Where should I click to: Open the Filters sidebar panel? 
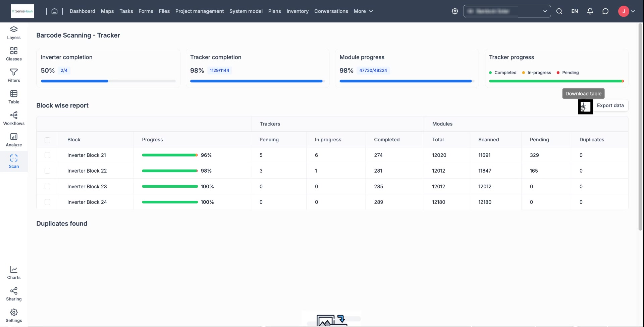[x=14, y=76]
